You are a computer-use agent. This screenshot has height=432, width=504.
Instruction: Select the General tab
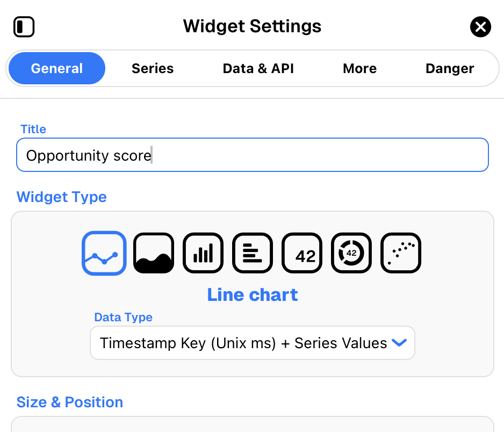(x=56, y=68)
